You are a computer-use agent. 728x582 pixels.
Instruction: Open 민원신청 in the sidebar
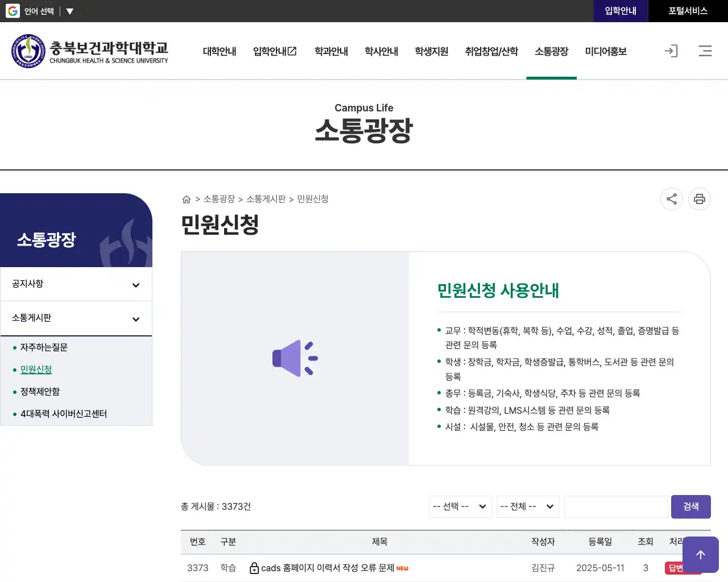point(36,369)
